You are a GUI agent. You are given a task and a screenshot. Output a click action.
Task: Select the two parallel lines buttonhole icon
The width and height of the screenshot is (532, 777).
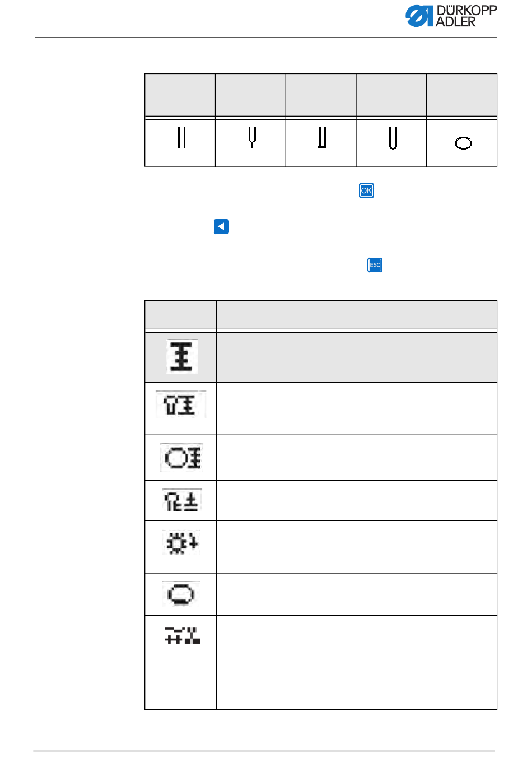coord(181,137)
